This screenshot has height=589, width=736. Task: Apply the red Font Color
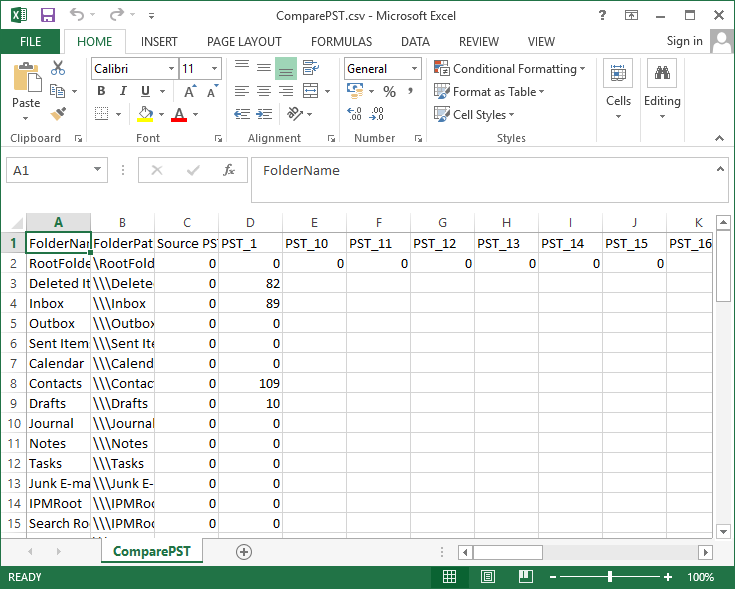click(x=179, y=114)
